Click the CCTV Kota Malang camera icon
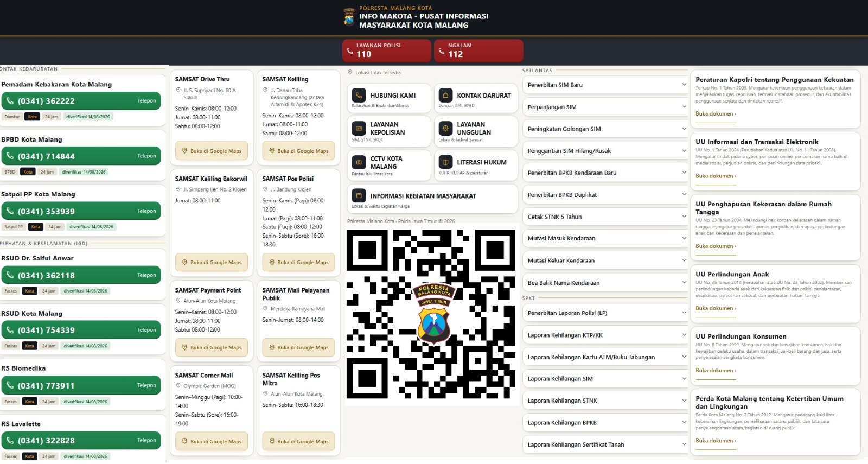 (359, 162)
